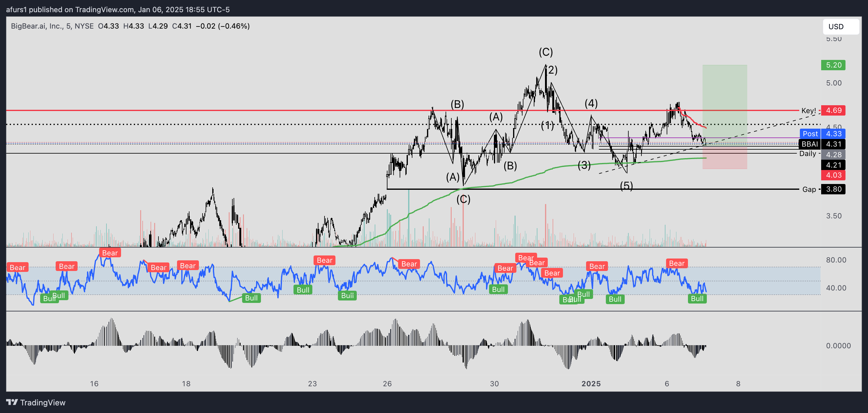Click the 8 date on the time axis

coord(738,384)
